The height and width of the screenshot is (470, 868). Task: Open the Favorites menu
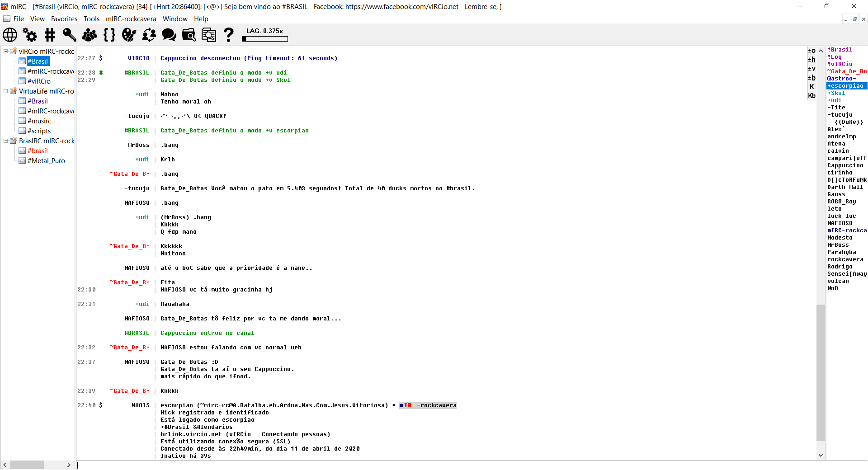pos(64,19)
